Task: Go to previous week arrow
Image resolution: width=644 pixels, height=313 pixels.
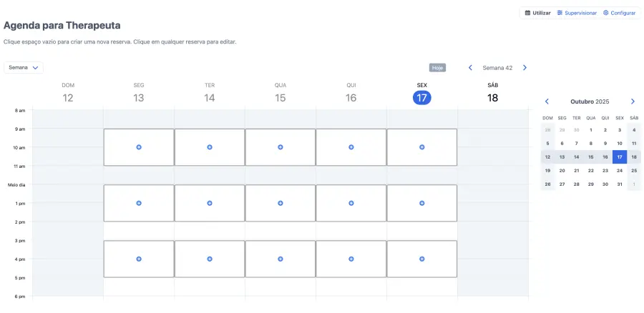Action: tap(470, 68)
